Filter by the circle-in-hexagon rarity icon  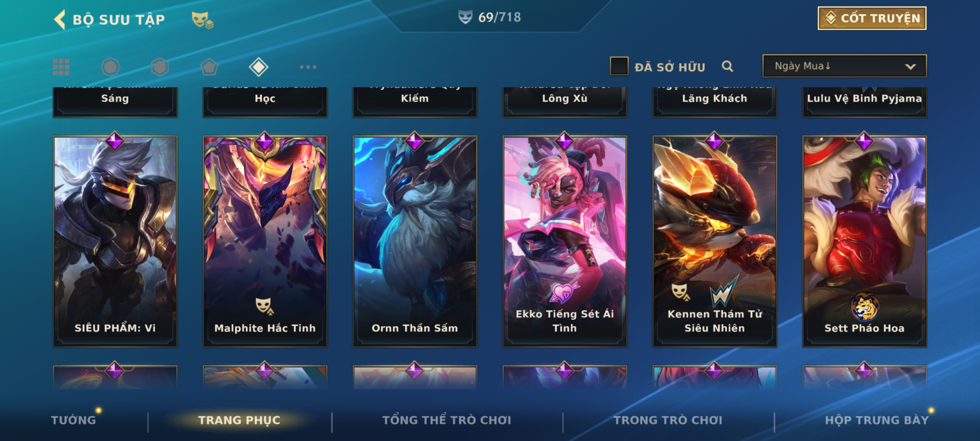pyautogui.click(x=110, y=67)
